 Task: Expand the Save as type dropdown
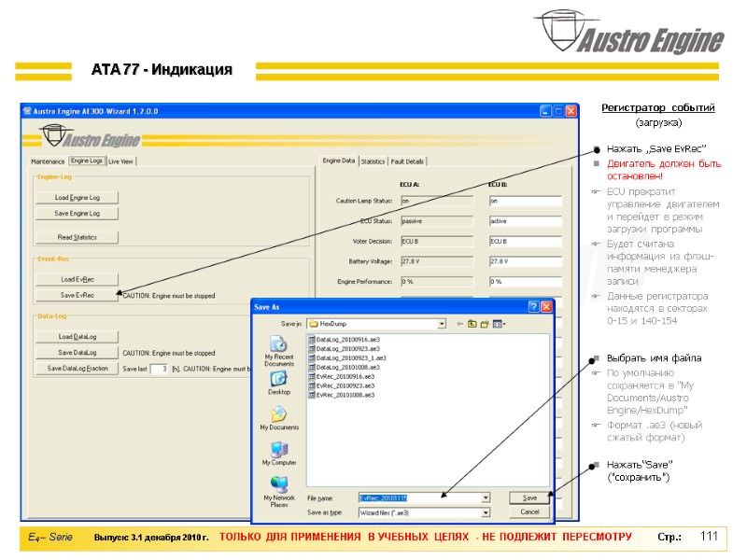pyautogui.click(x=485, y=512)
